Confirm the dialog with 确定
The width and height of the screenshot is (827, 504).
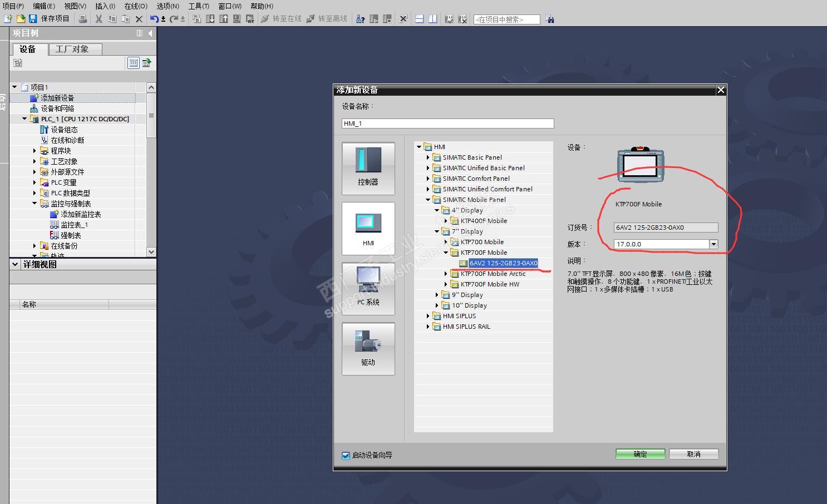pos(641,454)
